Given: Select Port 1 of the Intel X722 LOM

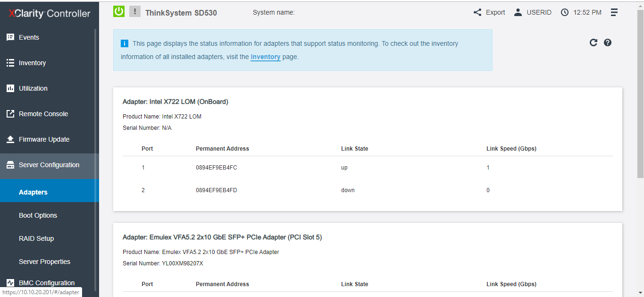Looking at the screenshot, I should click(x=143, y=167).
